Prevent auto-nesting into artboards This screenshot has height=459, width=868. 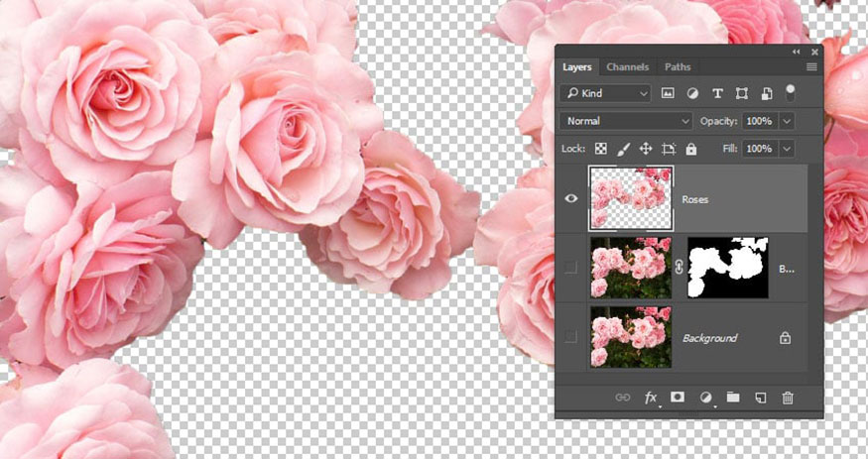pyautogui.click(x=669, y=149)
